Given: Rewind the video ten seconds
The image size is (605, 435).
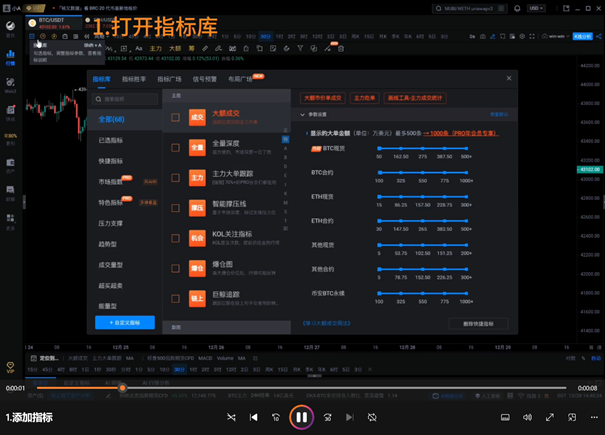Looking at the screenshot, I should coord(276,417).
